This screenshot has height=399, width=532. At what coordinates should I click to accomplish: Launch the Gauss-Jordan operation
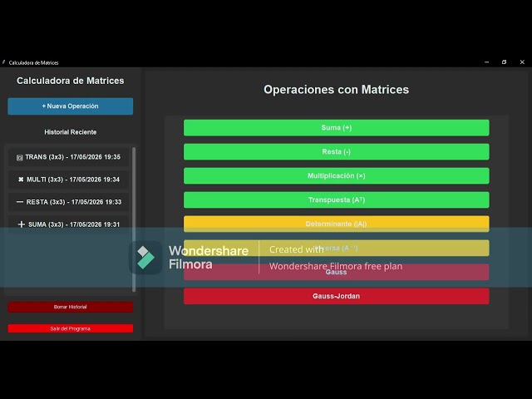[336, 296]
